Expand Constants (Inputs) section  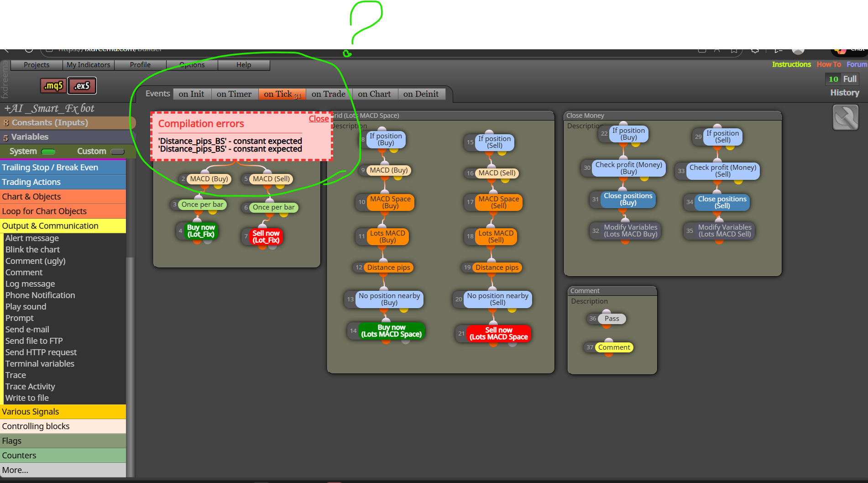68,122
